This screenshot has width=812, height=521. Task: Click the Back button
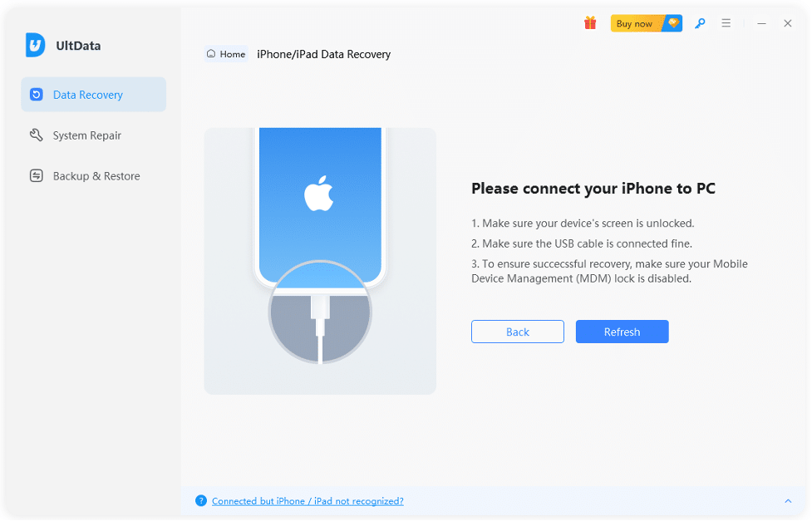click(517, 332)
